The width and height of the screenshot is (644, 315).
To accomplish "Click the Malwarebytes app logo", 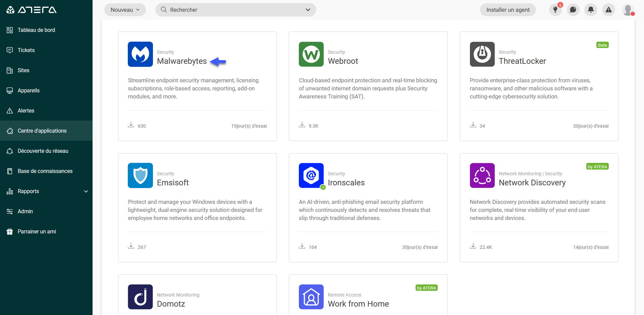I will [141, 54].
